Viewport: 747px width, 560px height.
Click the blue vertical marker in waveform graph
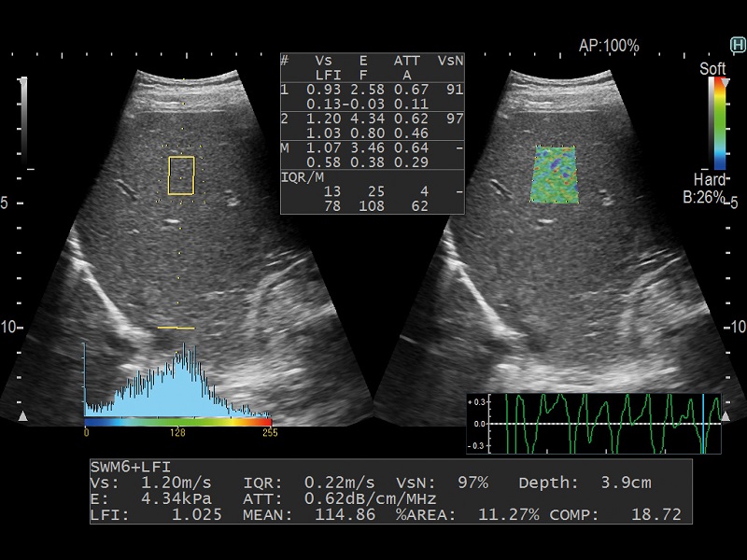(x=703, y=423)
